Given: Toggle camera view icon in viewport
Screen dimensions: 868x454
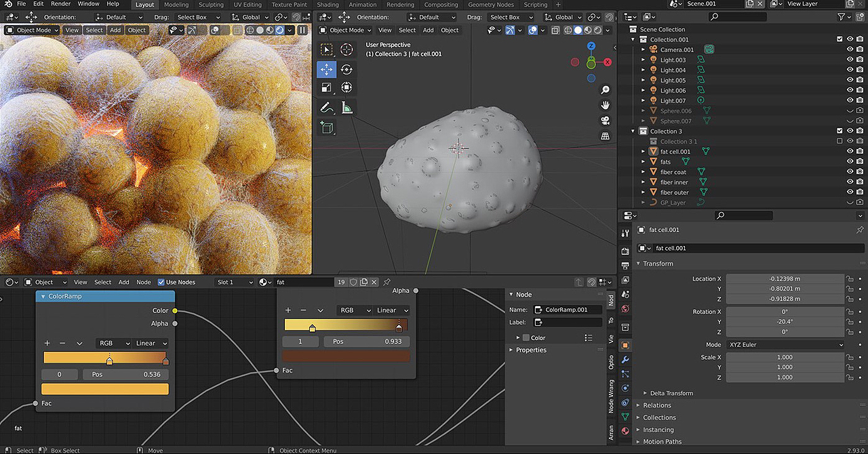Looking at the screenshot, I should 606,121.
